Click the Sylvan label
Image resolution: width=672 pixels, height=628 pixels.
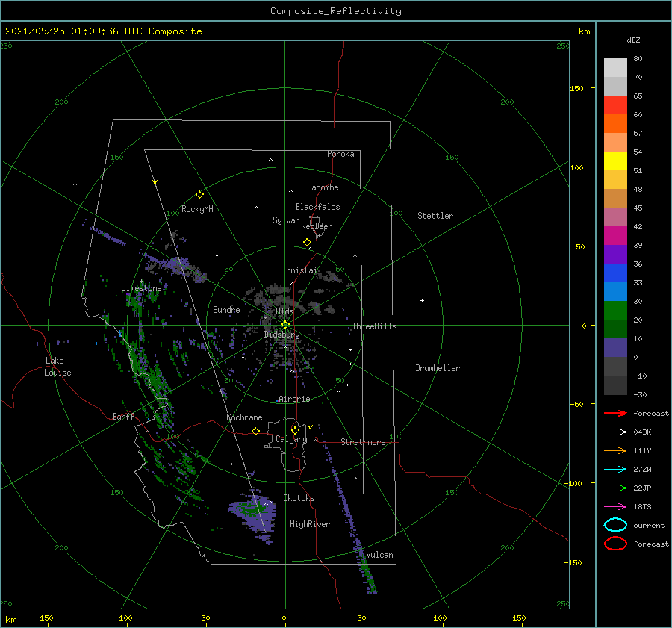tap(286, 220)
